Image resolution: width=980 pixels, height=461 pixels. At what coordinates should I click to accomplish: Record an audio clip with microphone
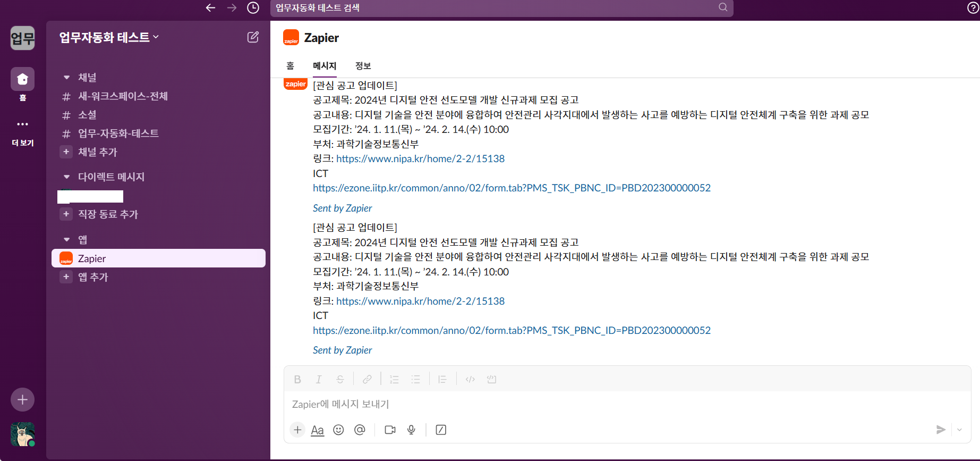point(411,430)
